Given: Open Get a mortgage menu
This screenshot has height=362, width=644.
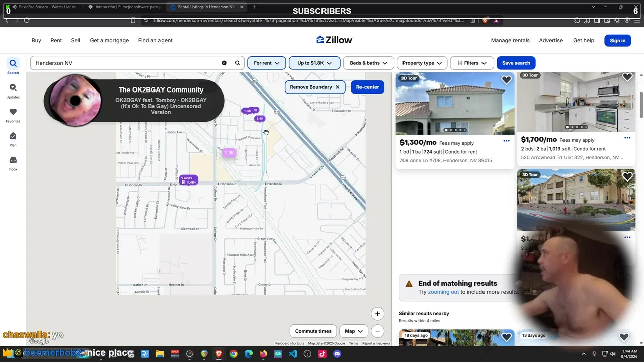Looking at the screenshot, I should [x=109, y=40].
